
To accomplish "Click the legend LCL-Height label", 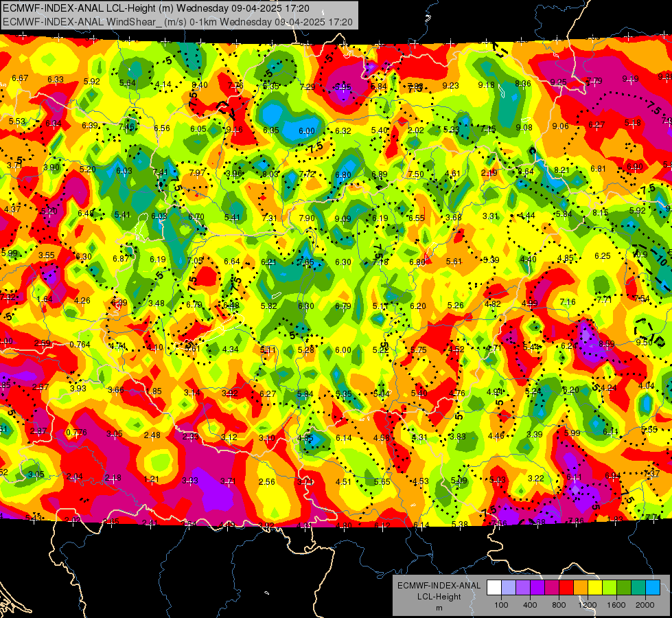I will [439, 597].
